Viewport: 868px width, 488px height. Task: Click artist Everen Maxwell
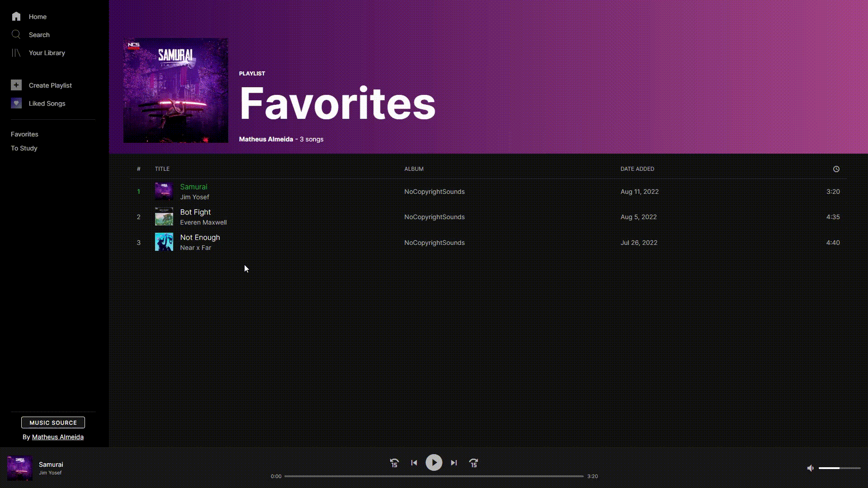click(x=203, y=222)
